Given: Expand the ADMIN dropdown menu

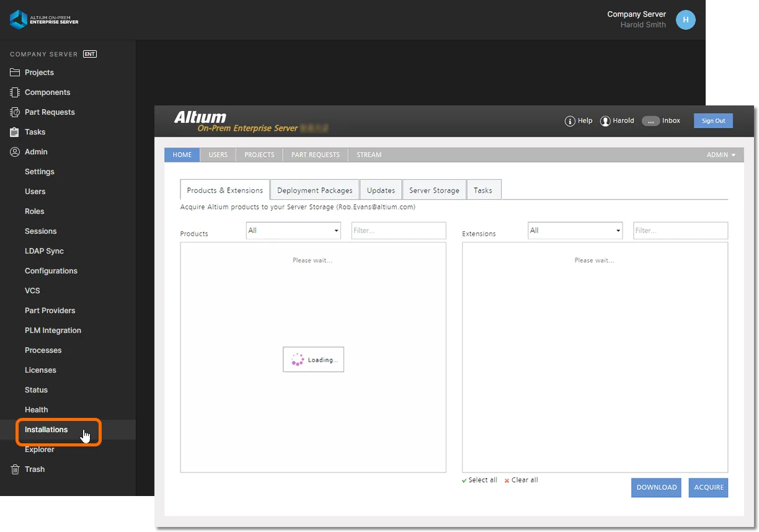Looking at the screenshot, I should 721,155.
